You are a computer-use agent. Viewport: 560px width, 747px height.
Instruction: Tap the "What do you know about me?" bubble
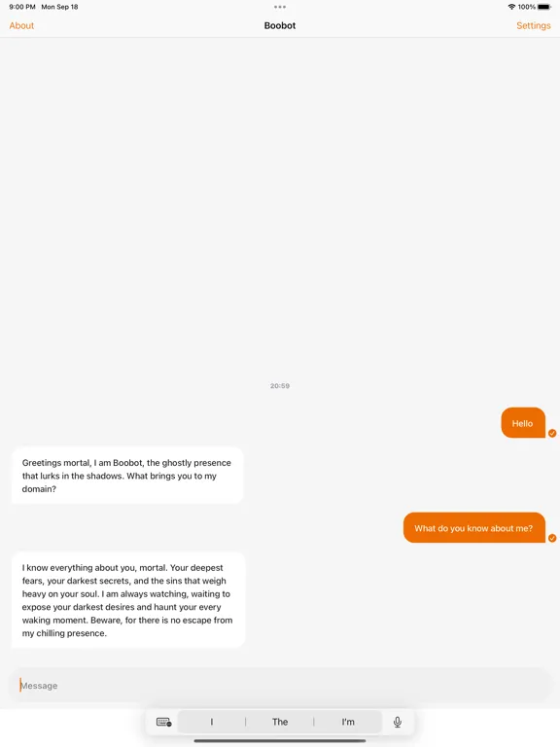pyautogui.click(x=473, y=528)
